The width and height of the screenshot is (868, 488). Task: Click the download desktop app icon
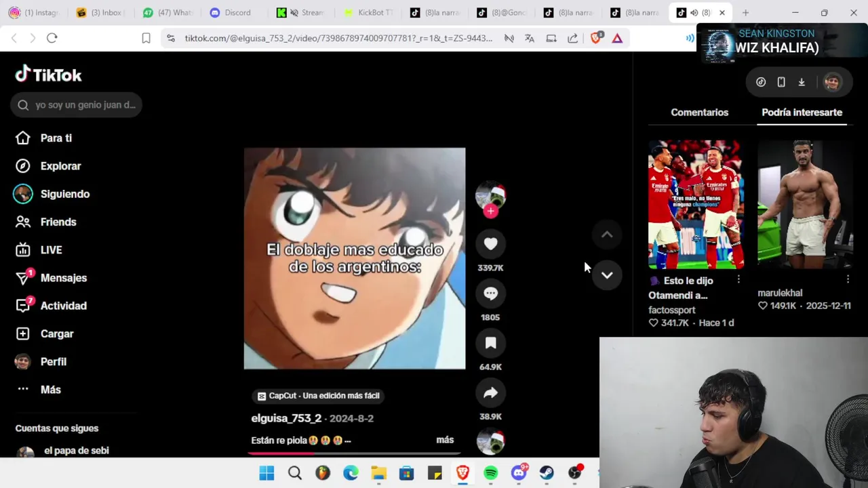802,82
